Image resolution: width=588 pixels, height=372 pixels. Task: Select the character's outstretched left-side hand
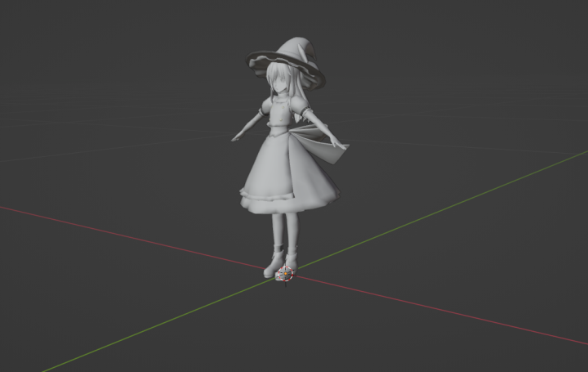tap(238, 138)
